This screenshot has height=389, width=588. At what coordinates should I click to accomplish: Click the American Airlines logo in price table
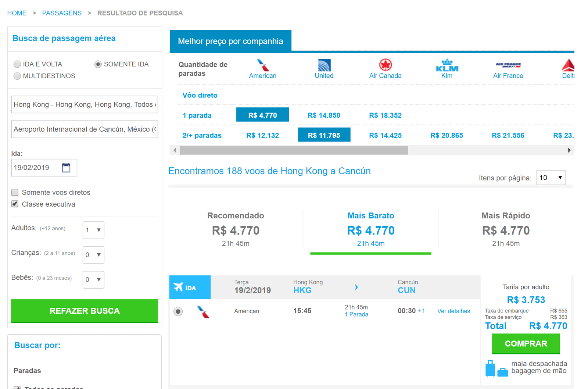point(263,65)
